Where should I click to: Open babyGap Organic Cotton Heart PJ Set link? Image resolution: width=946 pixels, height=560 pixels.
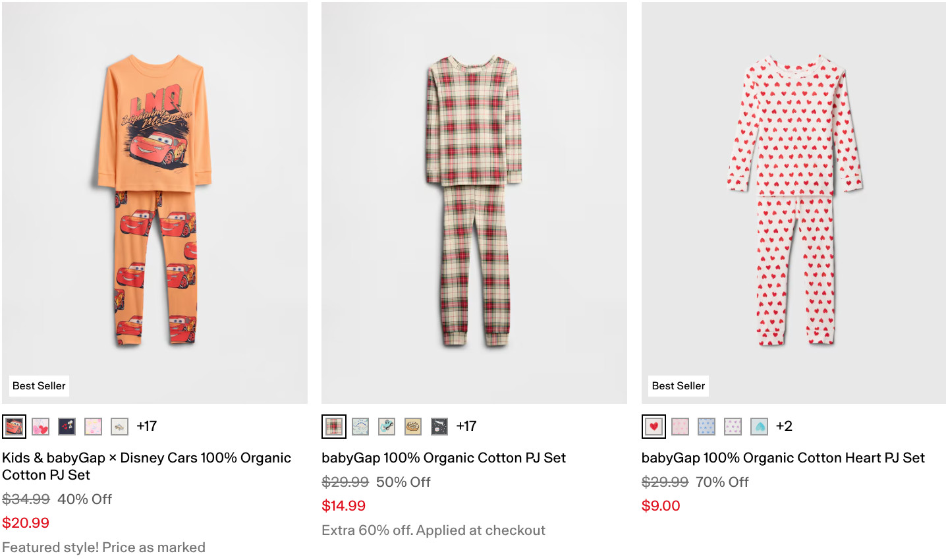pos(783,458)
